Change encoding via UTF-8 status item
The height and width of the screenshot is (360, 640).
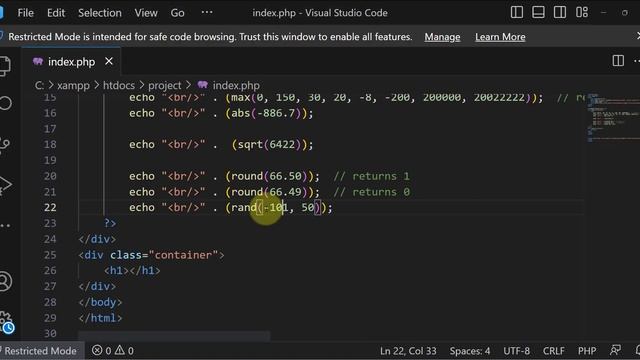[x=516, y=351]
